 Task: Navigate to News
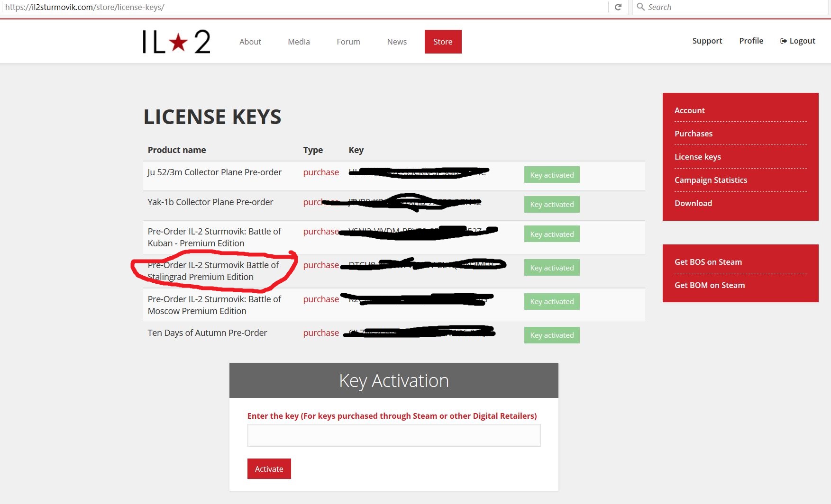click(397, 42)
